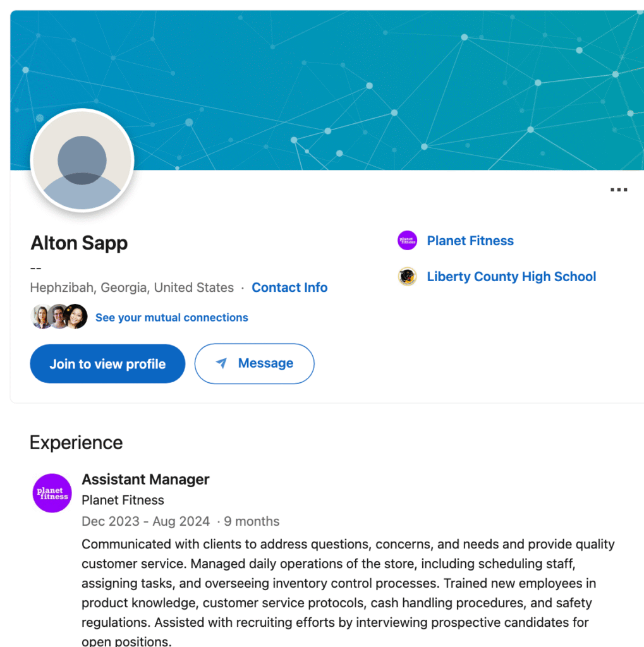Click the paper plane icon in the Message button

click(x=221, y=363)
